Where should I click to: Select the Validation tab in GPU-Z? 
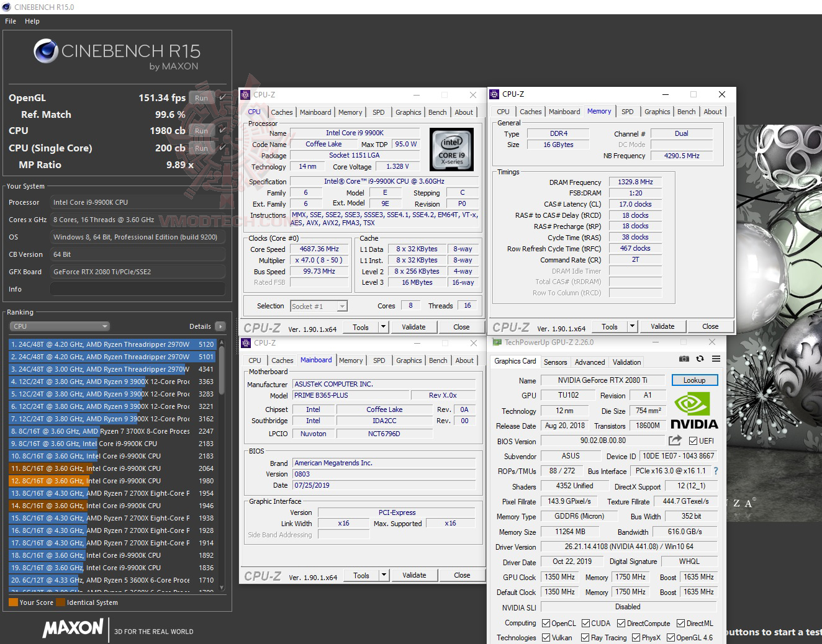[627, 362]
